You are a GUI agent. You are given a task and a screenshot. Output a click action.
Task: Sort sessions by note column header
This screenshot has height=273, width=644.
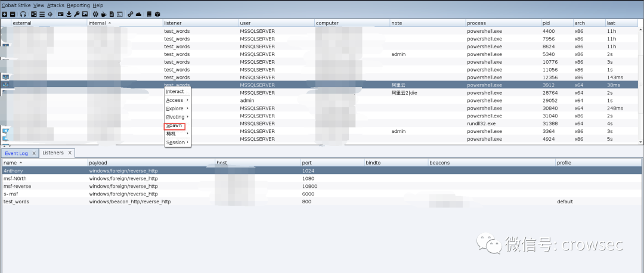[428, 23]
